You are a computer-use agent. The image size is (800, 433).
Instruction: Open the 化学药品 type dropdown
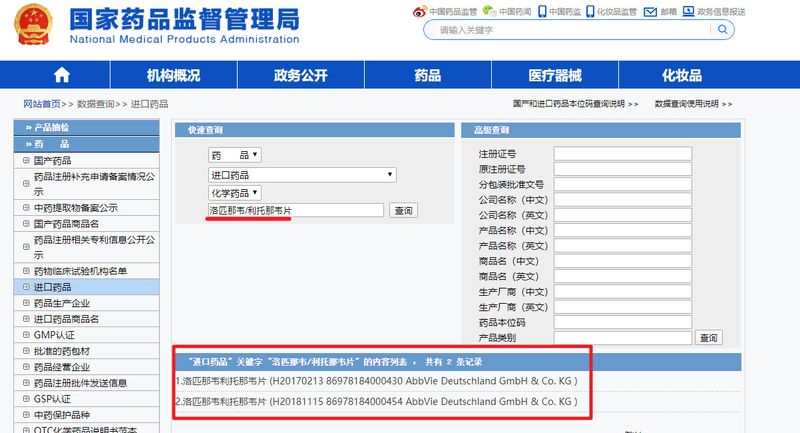point(235,192)
